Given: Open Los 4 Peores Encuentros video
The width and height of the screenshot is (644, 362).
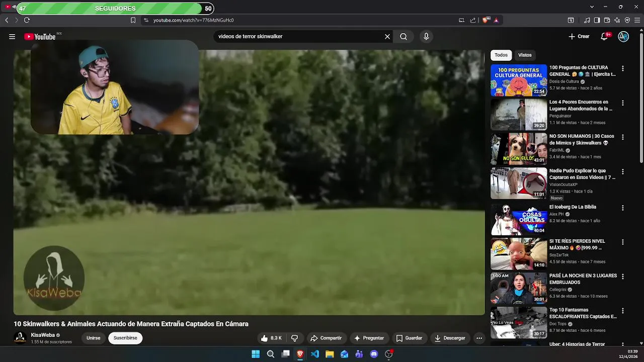Looking at the screenshot, I should 519,115.
